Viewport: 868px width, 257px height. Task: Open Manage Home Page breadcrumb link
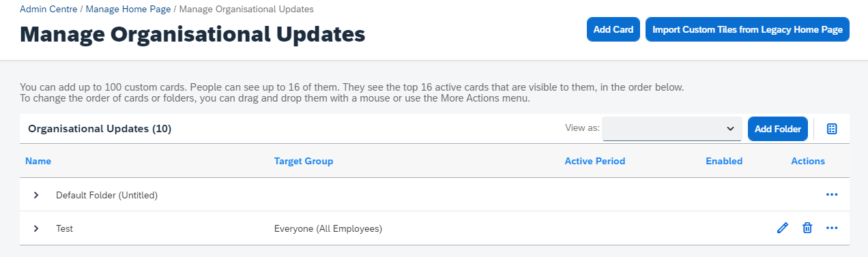128,10
